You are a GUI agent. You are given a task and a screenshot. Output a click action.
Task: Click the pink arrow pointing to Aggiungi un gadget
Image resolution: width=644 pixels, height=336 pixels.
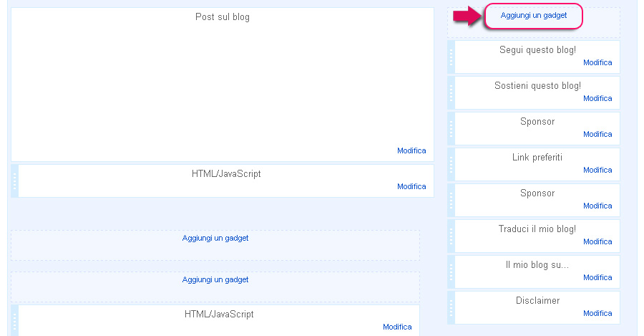467,16
